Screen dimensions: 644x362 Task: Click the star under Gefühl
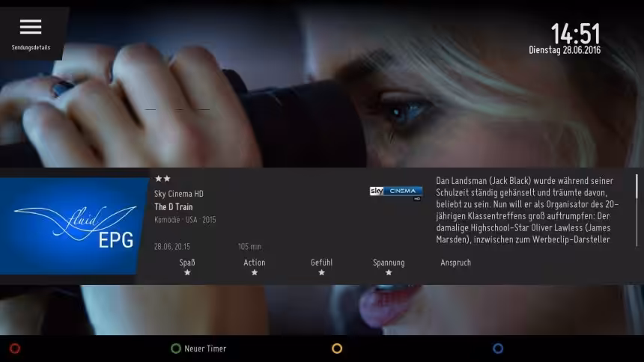tap(321, 273)
